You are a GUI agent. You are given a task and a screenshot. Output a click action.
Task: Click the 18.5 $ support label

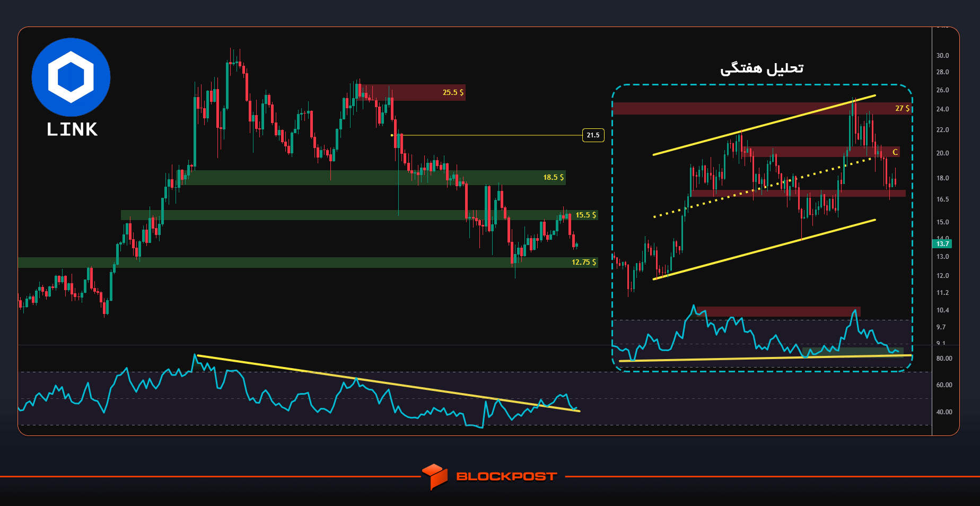553,177
